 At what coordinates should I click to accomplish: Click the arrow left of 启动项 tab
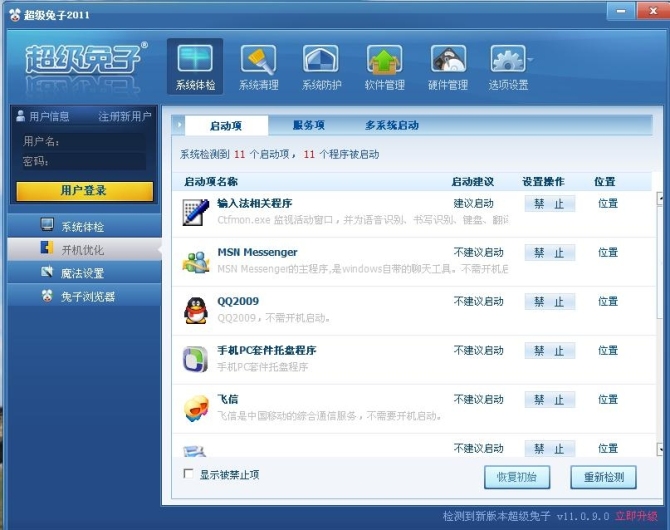tap(179, 125)
